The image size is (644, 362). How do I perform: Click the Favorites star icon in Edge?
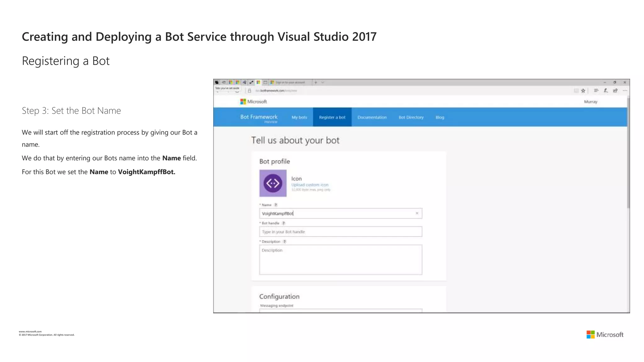583,91
